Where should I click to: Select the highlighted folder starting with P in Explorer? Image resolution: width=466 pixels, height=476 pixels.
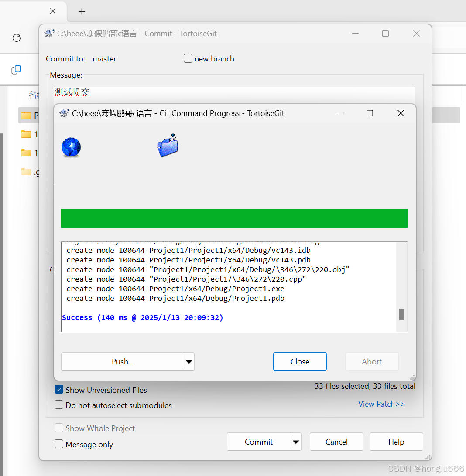point(29,116)
